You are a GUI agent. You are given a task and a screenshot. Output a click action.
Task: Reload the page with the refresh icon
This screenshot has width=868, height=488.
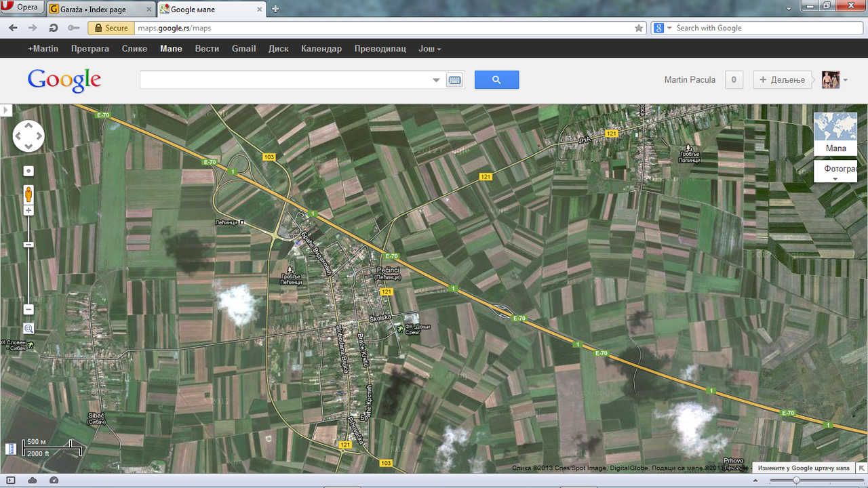[x=53, y=28]
